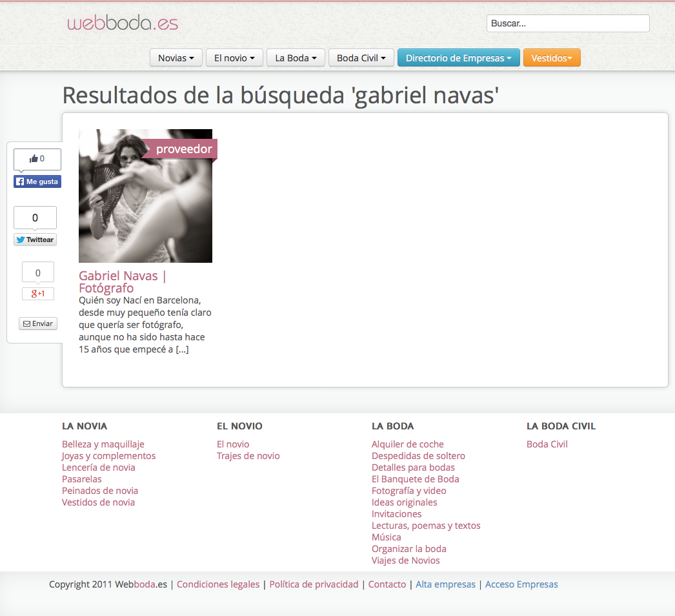Image resolution: width=675 pixels, height=616 pixels.
Task: Open Directorio de Empresas menu
Action: pos(458,58)
